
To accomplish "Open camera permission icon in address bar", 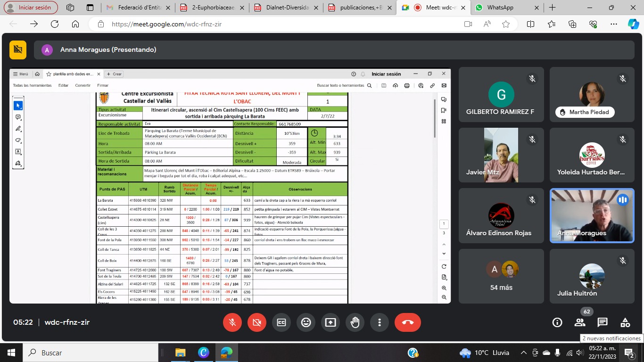I will click(x=468, y=24).
